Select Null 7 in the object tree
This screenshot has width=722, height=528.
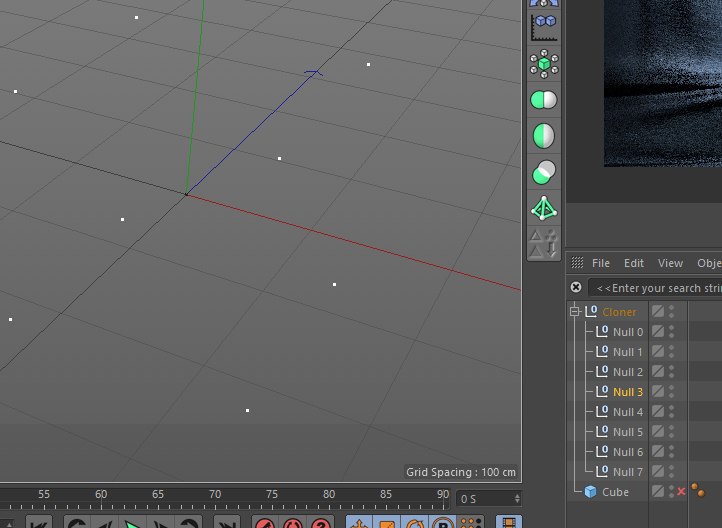[x=628, y=472]
